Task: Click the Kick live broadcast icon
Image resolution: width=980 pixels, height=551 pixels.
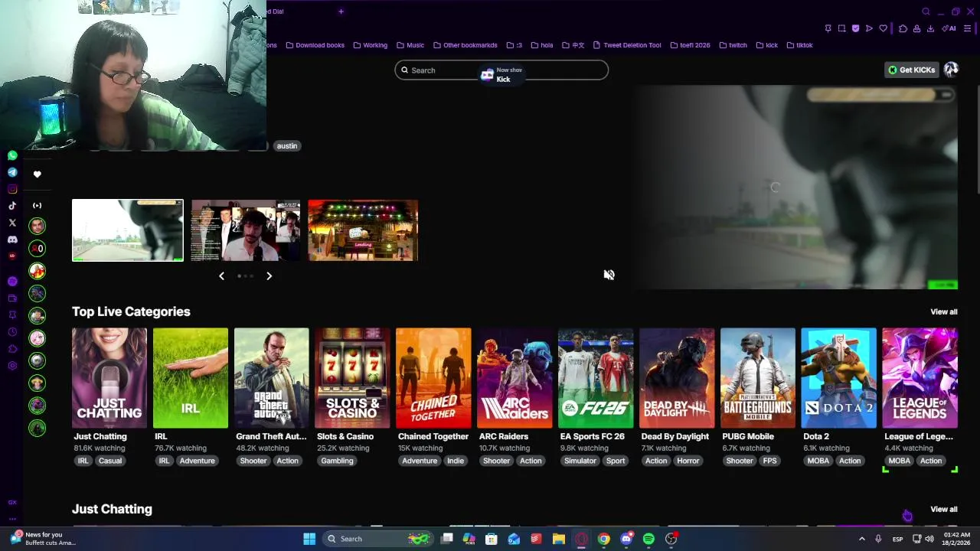Action: (x=37, y=205)
